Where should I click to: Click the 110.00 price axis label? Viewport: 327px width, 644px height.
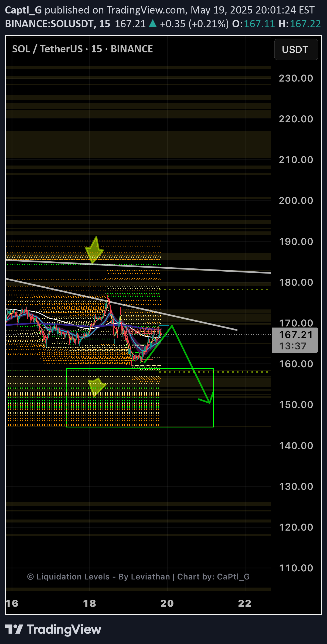[296, 568]
